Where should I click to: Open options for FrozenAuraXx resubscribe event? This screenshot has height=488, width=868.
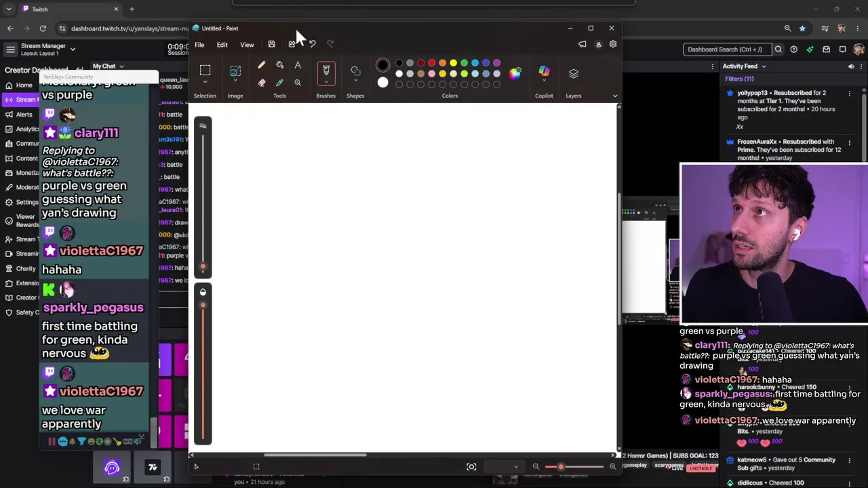coord(849,142)
